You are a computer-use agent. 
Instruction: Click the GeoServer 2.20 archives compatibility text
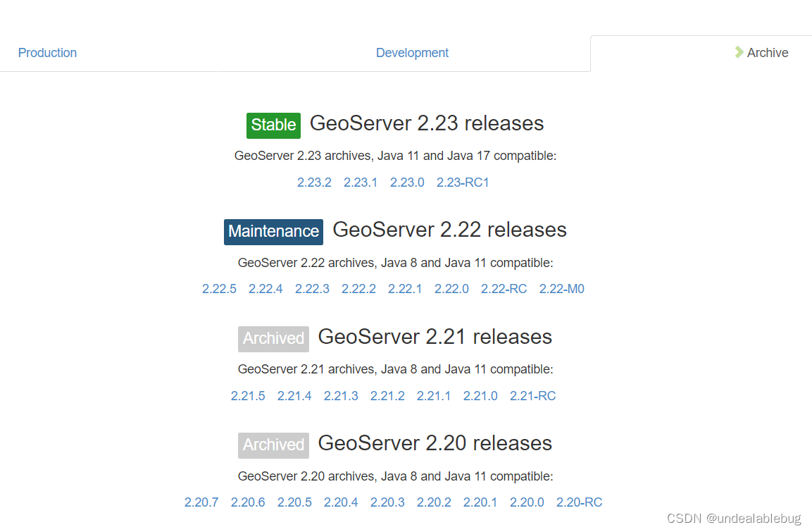395,476
